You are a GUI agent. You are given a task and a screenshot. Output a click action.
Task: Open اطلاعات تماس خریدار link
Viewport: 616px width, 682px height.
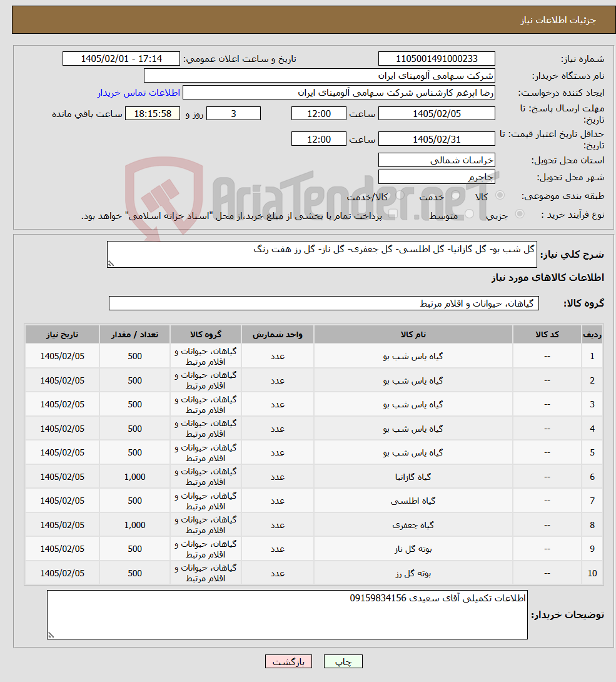click(x=139, y=93)
